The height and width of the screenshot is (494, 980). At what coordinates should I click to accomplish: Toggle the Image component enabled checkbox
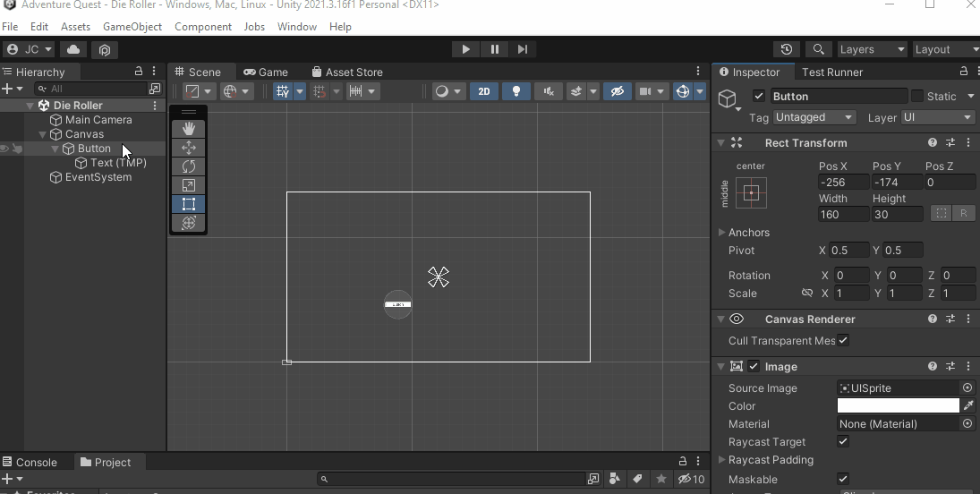754,366
